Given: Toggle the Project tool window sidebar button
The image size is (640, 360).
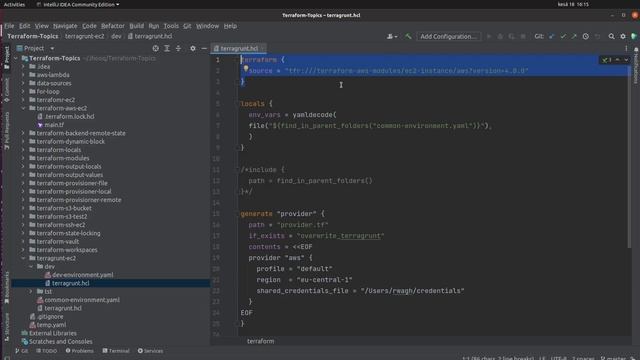Looking at the screenshot, I should [7, 58].
